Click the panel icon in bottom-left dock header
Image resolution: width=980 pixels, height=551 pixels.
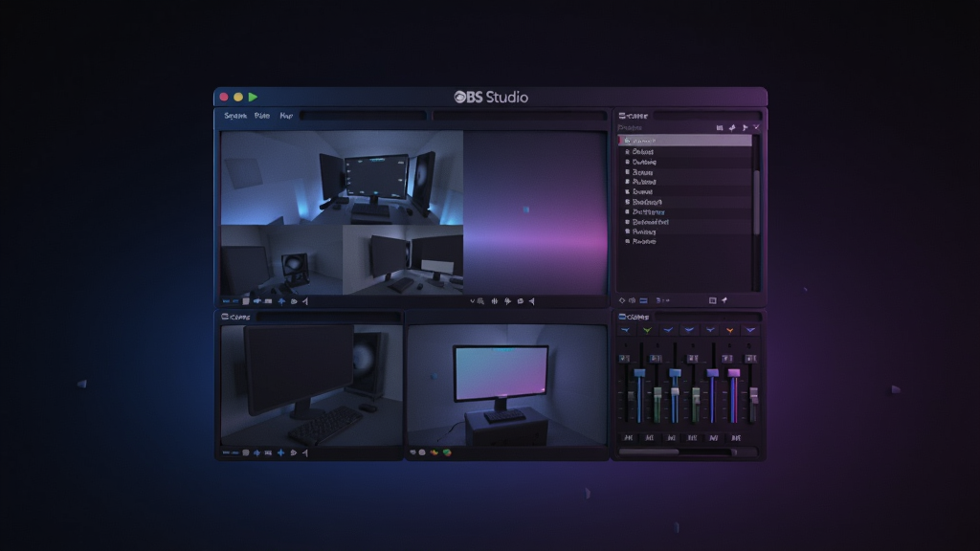(224, 317)
